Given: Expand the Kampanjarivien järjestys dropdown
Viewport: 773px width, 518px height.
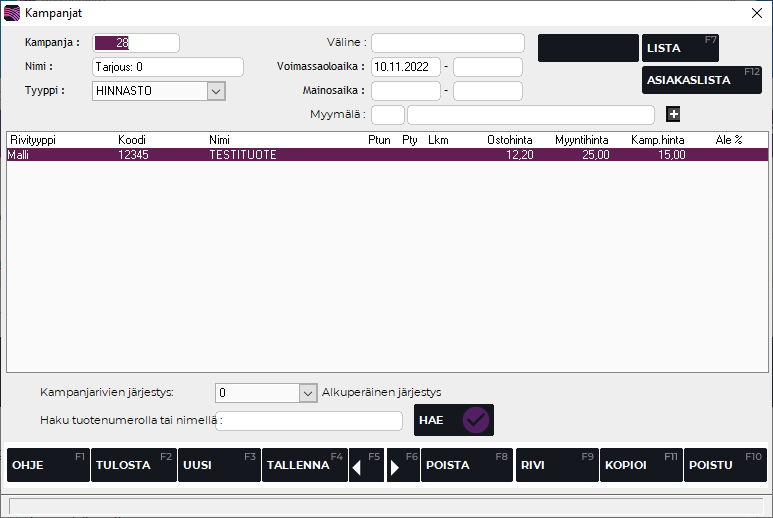Looking at the screenshot, I should tap(308, 393).
